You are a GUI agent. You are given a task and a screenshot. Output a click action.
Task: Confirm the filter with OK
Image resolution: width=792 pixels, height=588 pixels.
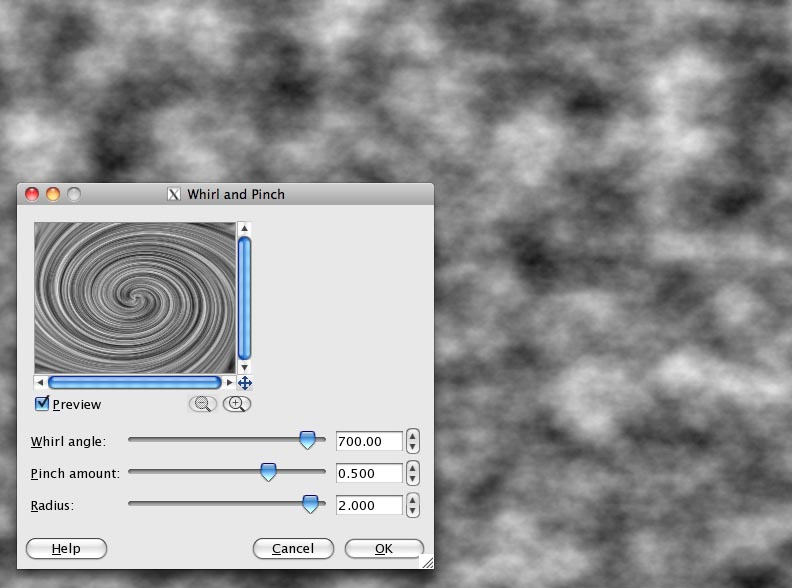click(384, 549)
